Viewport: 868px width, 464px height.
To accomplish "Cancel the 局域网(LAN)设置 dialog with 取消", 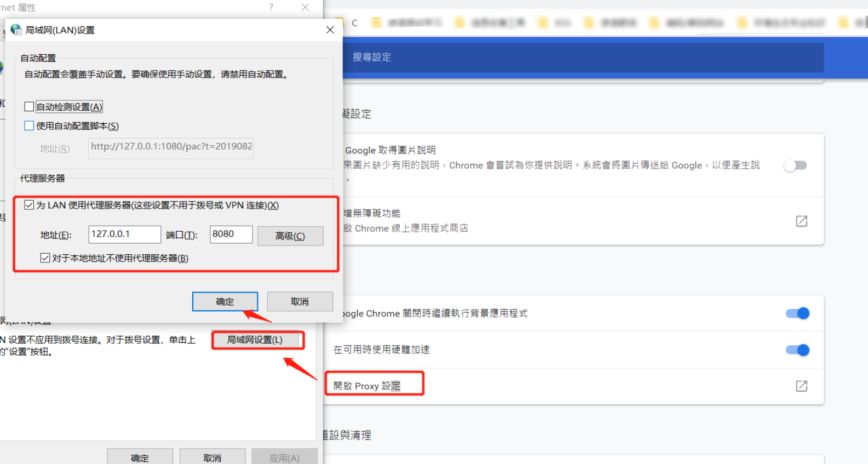I will 300,301.
